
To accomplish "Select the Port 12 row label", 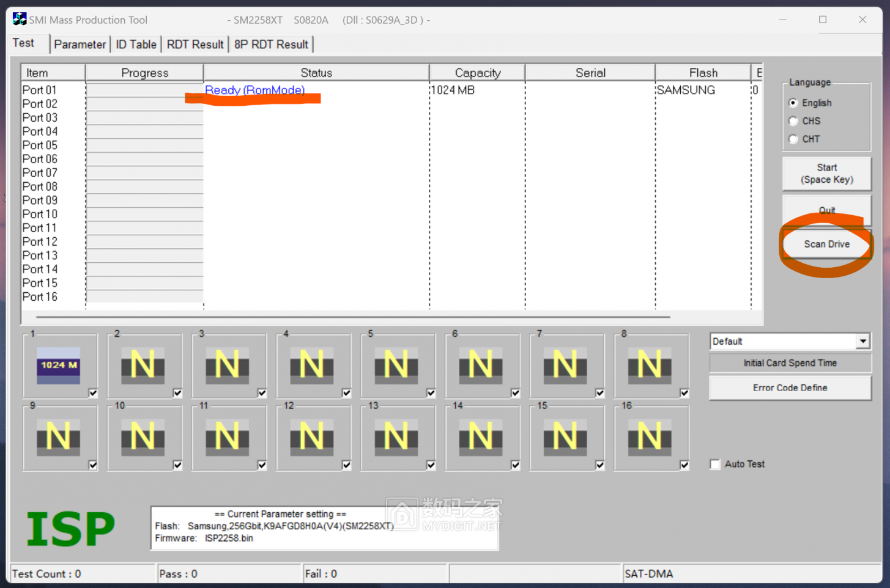I will [40, 241].
